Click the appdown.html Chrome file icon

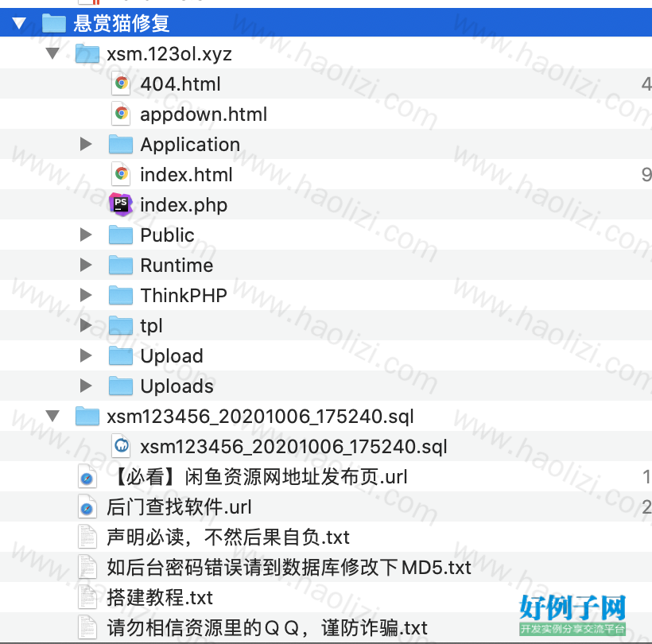[x=121, y=114]
